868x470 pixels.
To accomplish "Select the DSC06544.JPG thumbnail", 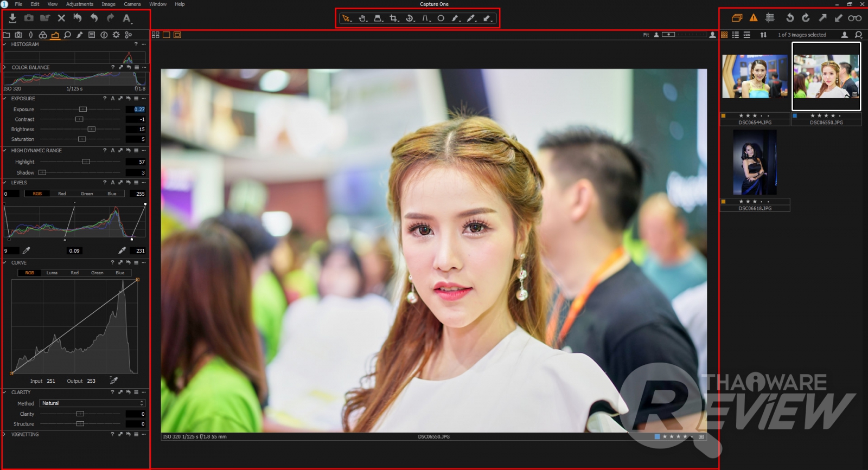I will (x=755, y=76).
